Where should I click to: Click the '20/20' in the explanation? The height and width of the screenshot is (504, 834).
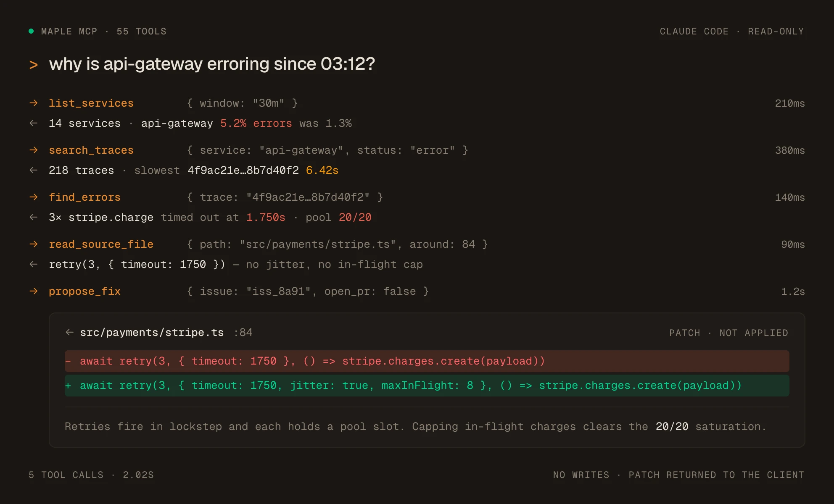(x=672, y=427)
